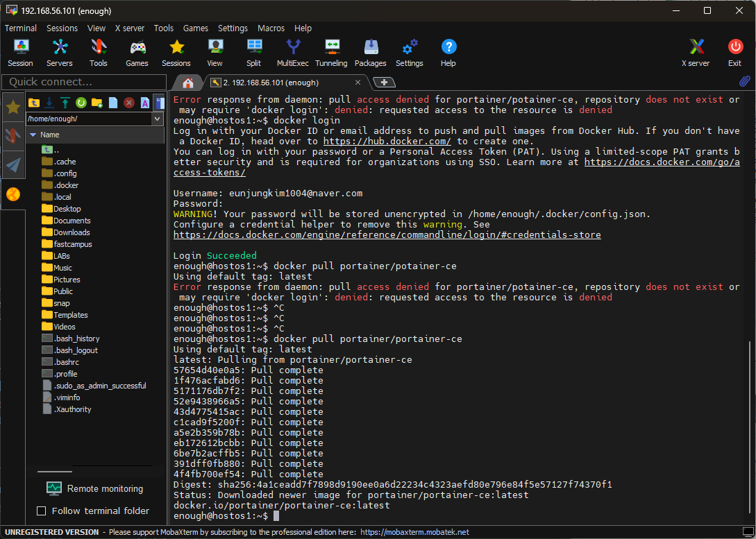The image size is (756, 539).
Task: Start the X server icon
Action: click(x=695, y=53)
